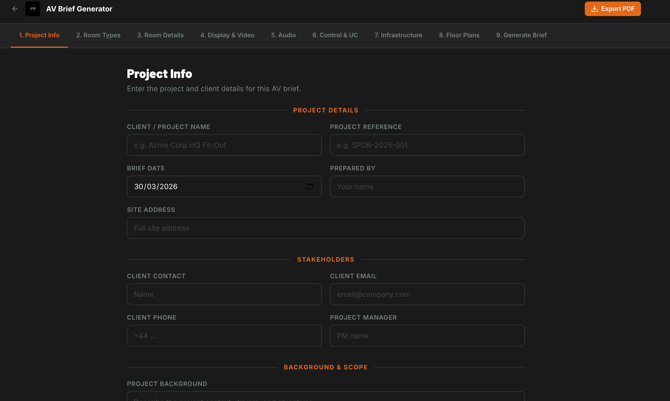The height and width of the screenshot is (401, 670).
Task: Go to the 3. Room Details tab
Action: [160, 35]
